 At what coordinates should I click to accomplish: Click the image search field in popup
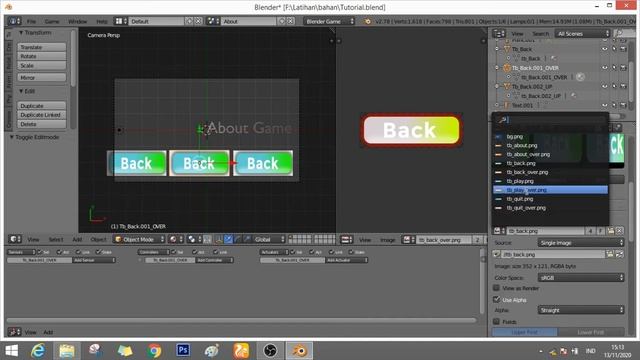coord(550,120)
